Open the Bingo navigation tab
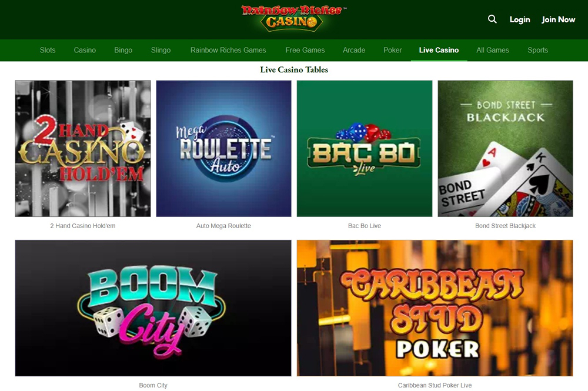 123,50
